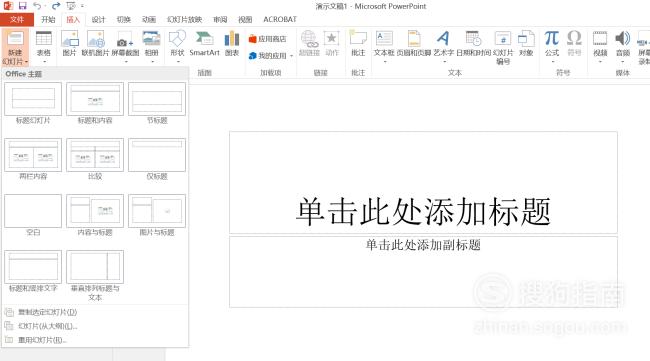Image resolution: width=650 pixels, height=361 pixels.
Task: Choose the Two Content (两栏内容) layout
Action: point(33,160)
